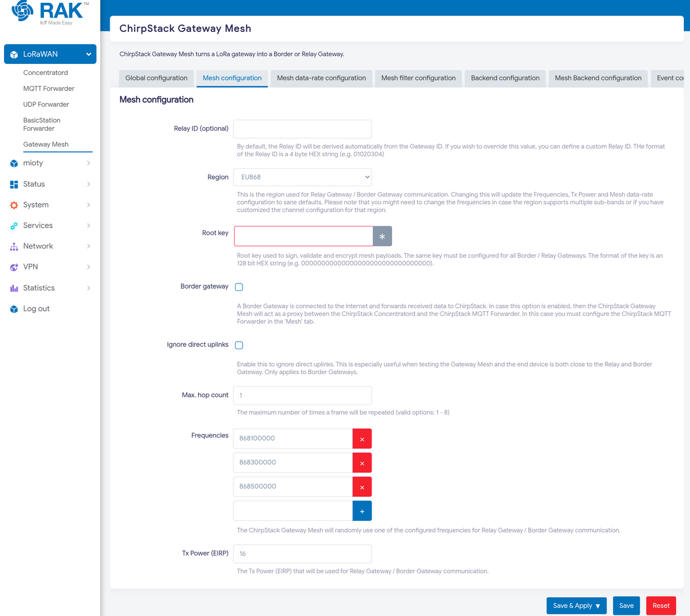The height and width of the screenshot is (616, 690).
Task: Click the Relay ID input field
Action: pos(302,129)
